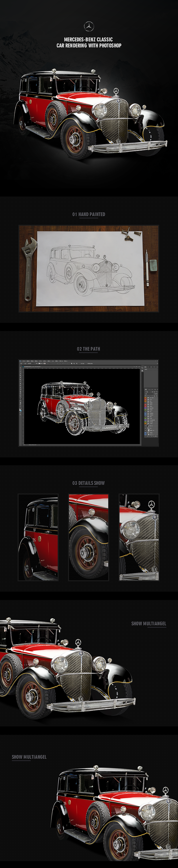Switch to the 属性 properties tab
This screenshot has width=178, height=868.
click(146, 367)
